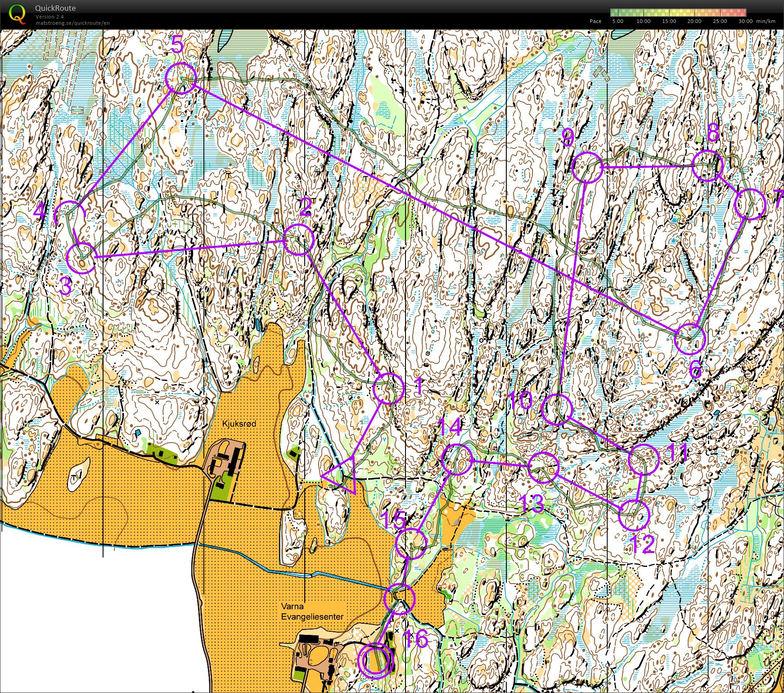Viewport: 784px width, 693px height.
Task: Select the start triangle on the map
Action: click(344, 476)
